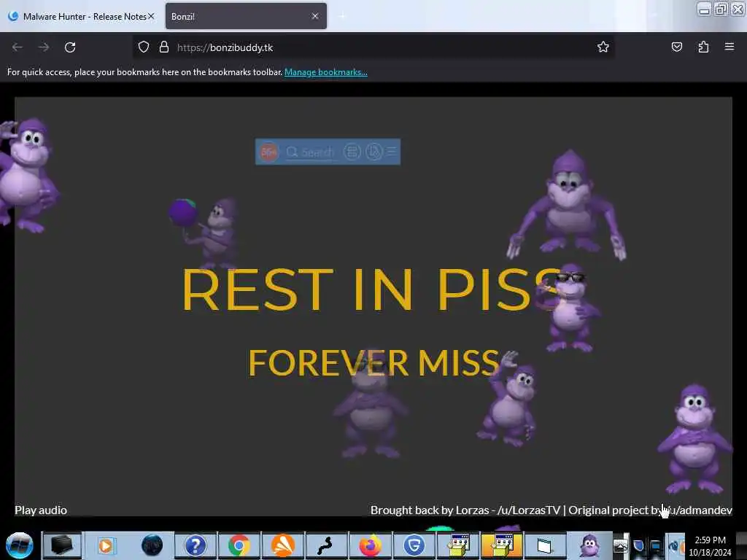Minimize the browser window
The image size is (747, 560).
coord(705,9)
